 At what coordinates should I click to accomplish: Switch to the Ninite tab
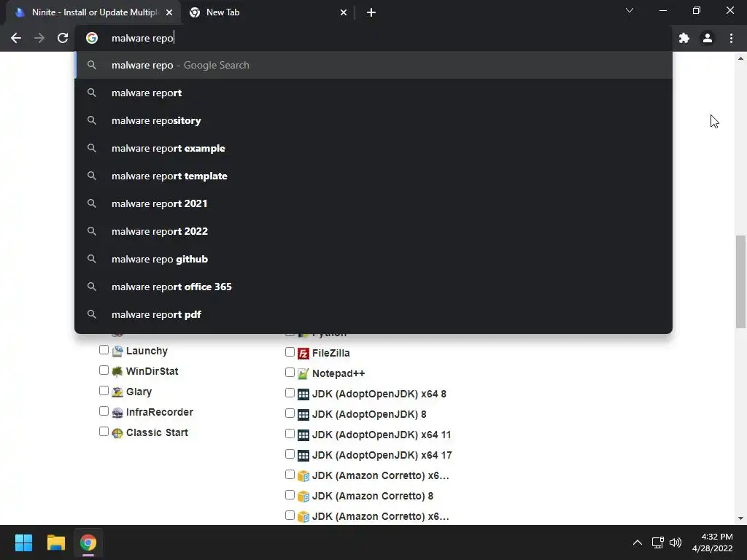click(x=94, y=13)
